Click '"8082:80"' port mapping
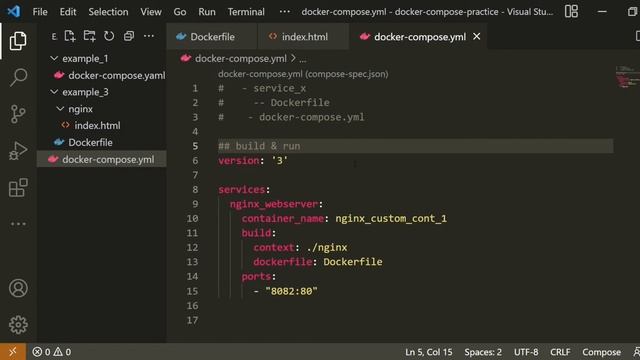640x360 pixels. pyautogui.click(x=291, y=291)
